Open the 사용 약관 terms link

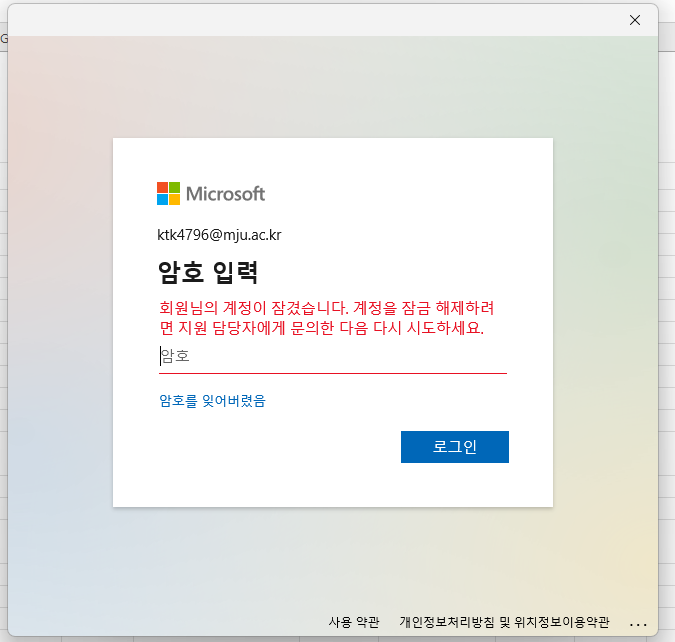(x=354, y=622)
